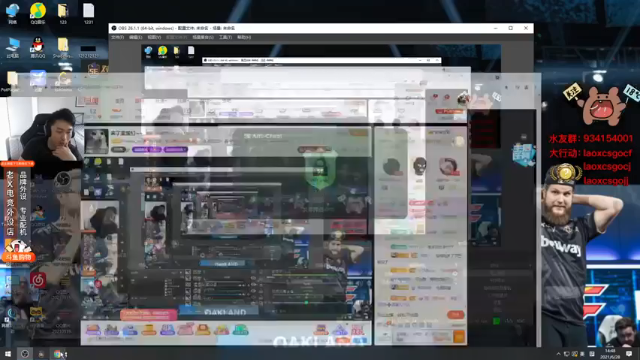This screenshot has width=640, height=360.
Task: Open OBS 工具(T) Tools menu
Action: coord(225,37)
